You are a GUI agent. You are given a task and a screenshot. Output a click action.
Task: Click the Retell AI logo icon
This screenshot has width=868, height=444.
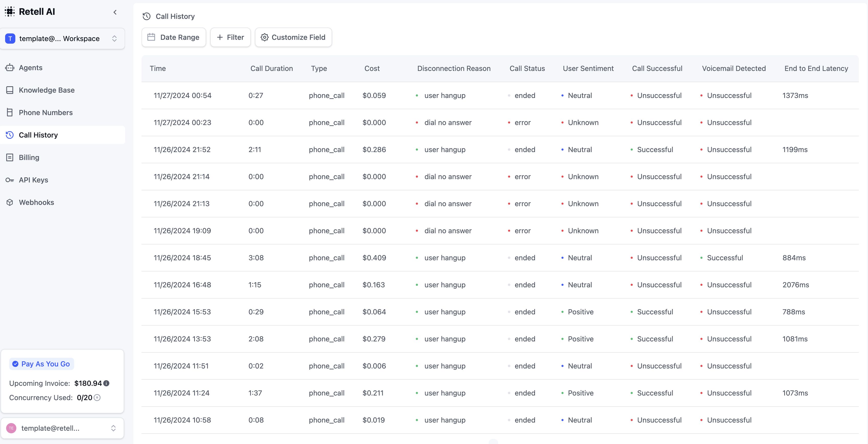click(x=9, y=11)
